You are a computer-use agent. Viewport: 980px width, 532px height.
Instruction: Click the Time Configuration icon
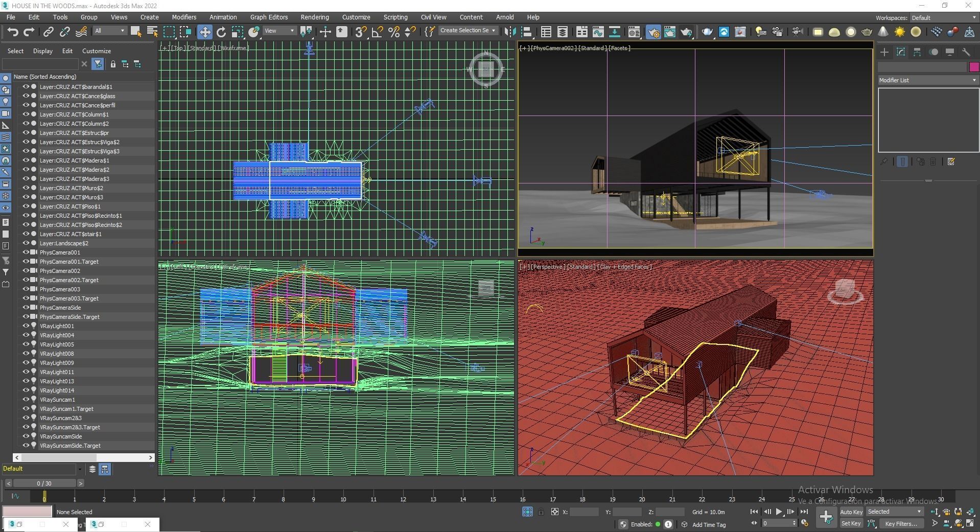(805, 523)
